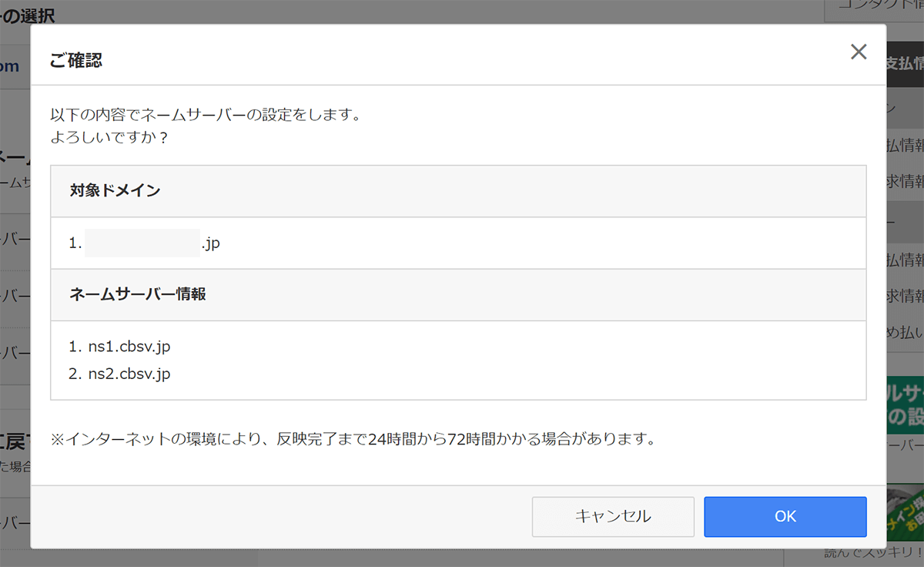Image resolution: width=924 pixels, height=567 pixels.
Task: Select the ns2.cbsv.jp nameserver entry
Action: [x=129, y=374]
